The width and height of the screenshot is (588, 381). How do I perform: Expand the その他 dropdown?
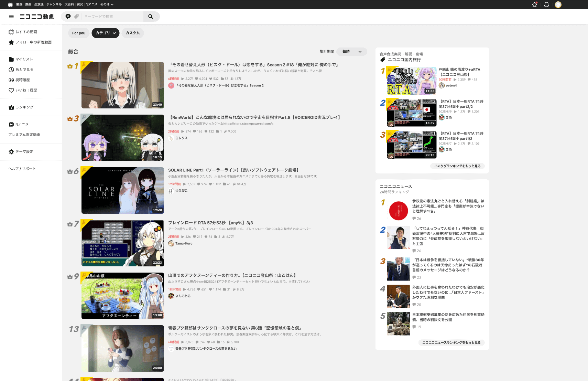107,4
